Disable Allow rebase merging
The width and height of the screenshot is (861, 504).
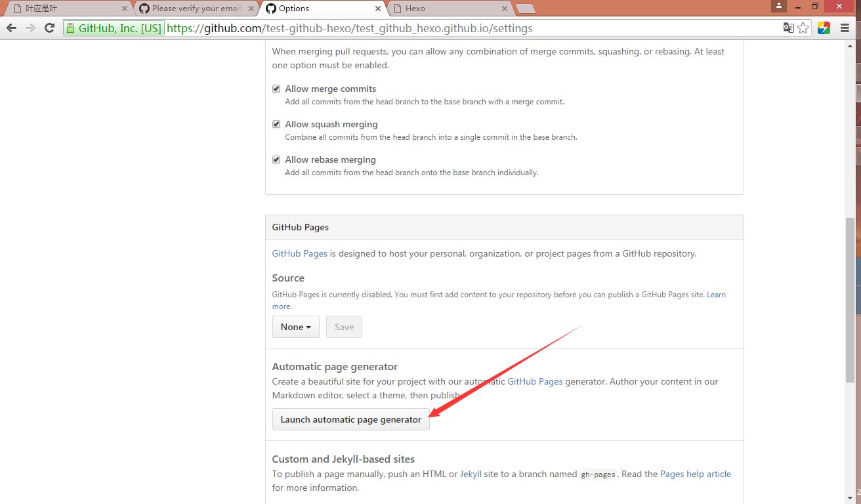coord(276,159)
